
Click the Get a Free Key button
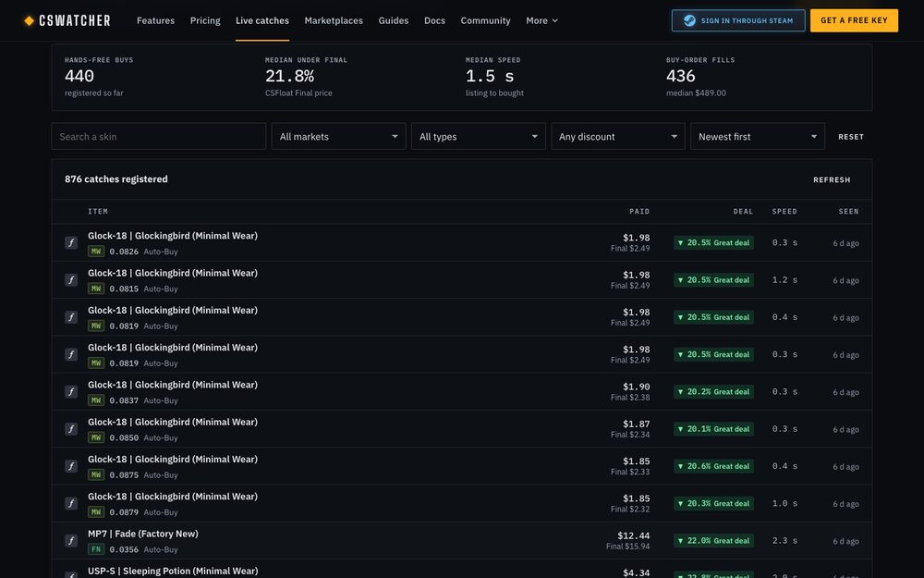[854, 20]
